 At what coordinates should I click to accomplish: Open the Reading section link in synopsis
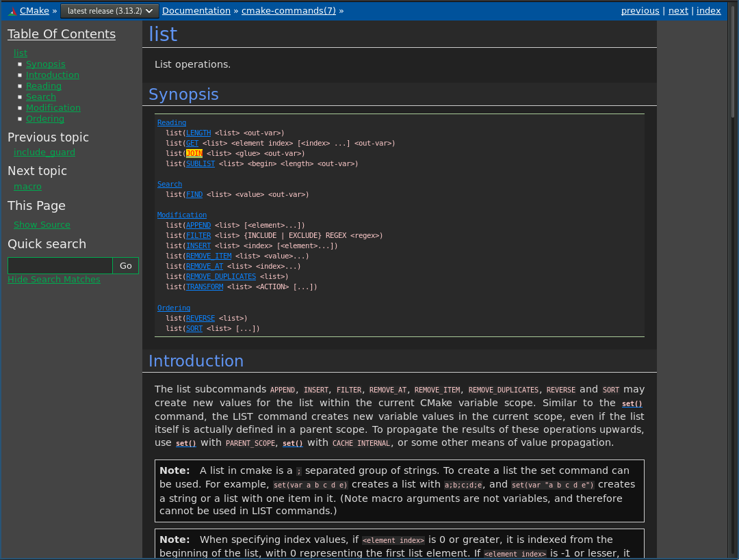(x=172, y=122)
